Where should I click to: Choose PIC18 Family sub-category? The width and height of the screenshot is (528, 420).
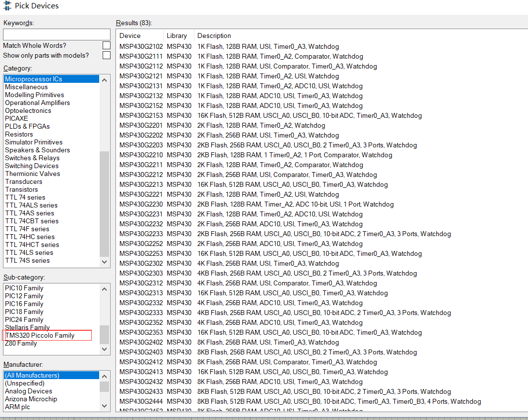coord(24,312)
